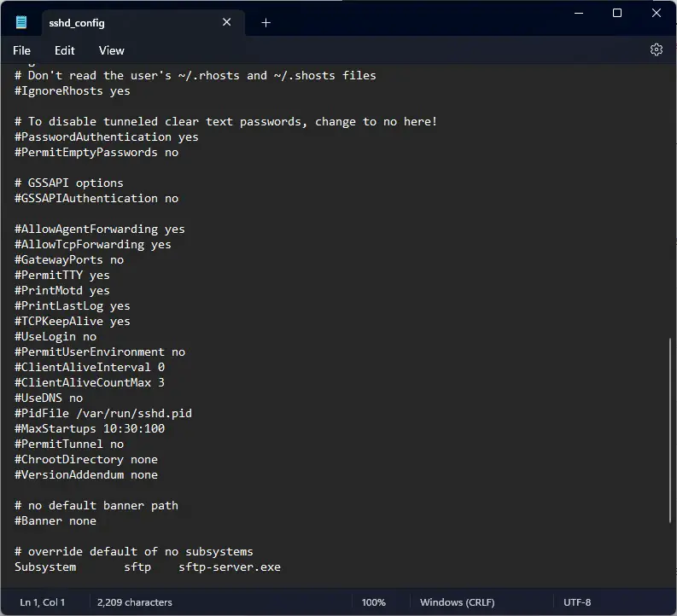The height and width of the screenshot is (616, 677).
Task: Maximize the Notepad window
Action: [617, 13]
